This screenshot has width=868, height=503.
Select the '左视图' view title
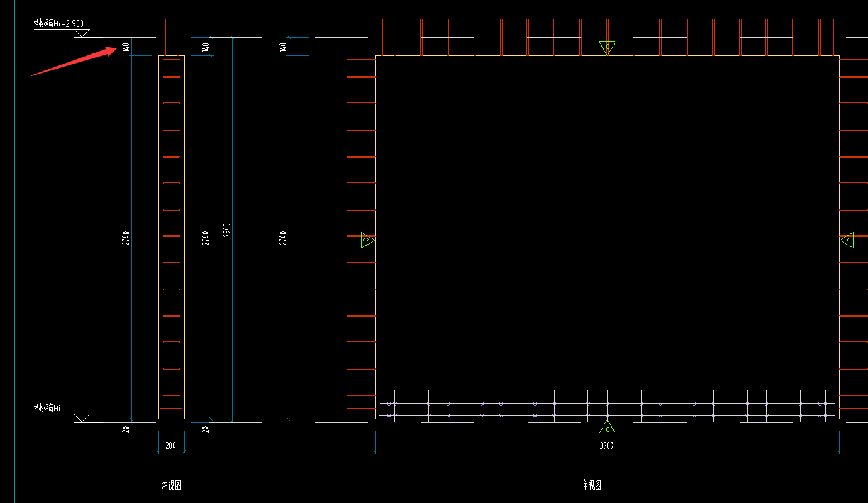pyautogui.click(x=172, y=485)
